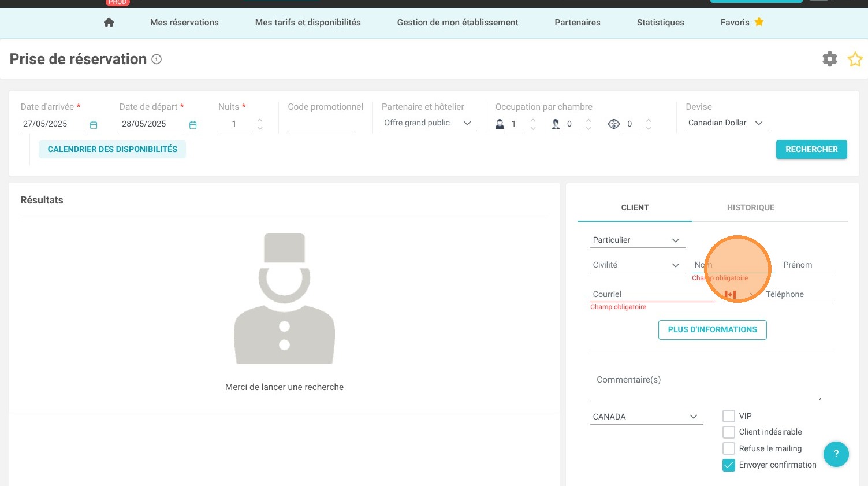Increase the number of nights
The height and width of the screenshot is (486, 868).
click(260, 120)
